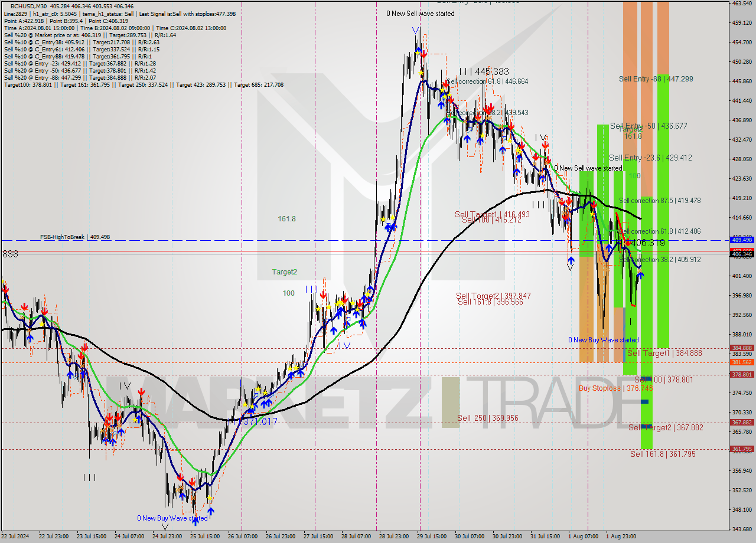The height and width of the screenshot is (543, 756).
Task: Click the '28 Jul 07:00' time axis label
Action: click(x=356, y=537)
